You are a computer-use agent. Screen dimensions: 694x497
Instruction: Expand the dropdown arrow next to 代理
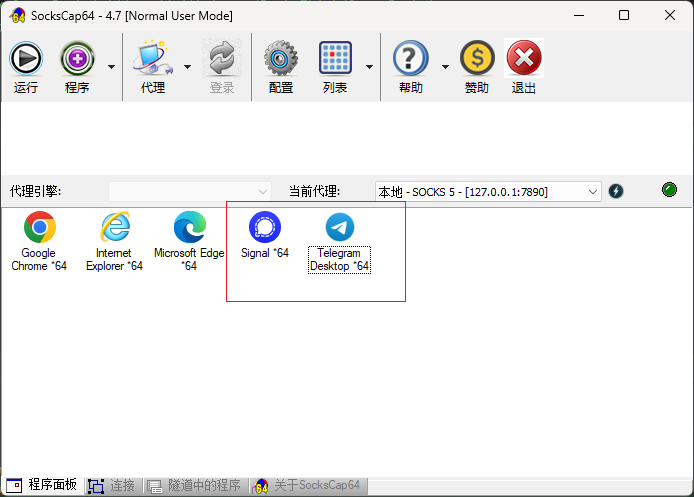pyautogui.click(x=187, y=67)
